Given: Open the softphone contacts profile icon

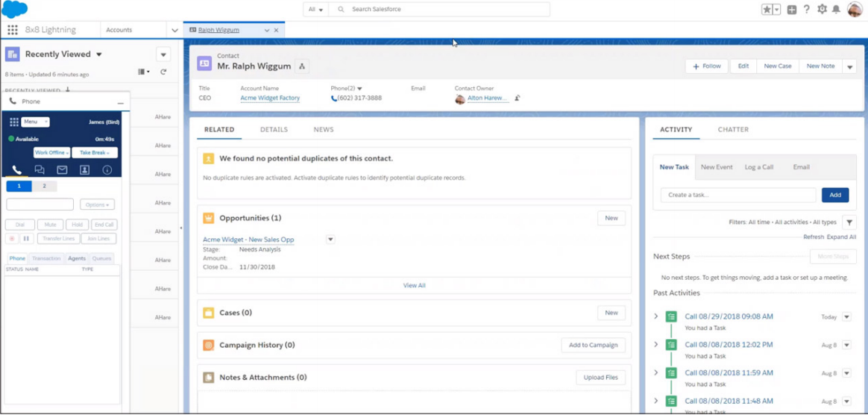Looking at the screenshot, I should pyautogui.click(x=85, y=170).
